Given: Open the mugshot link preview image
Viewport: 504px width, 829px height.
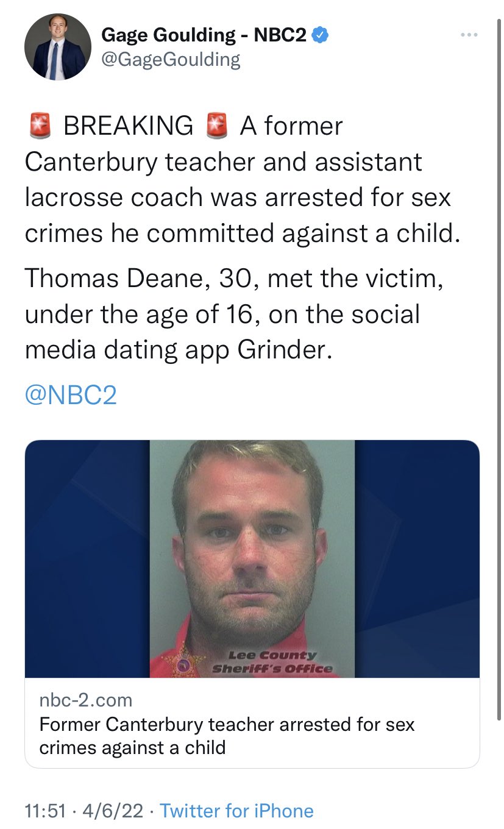Looking at the screenshot, I should click(252, 558).
